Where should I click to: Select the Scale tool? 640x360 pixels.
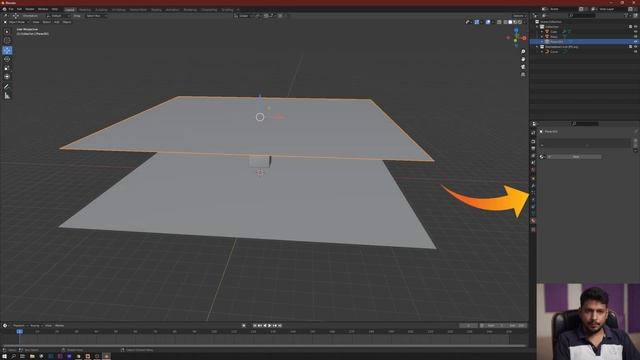(x=7, y=68)
